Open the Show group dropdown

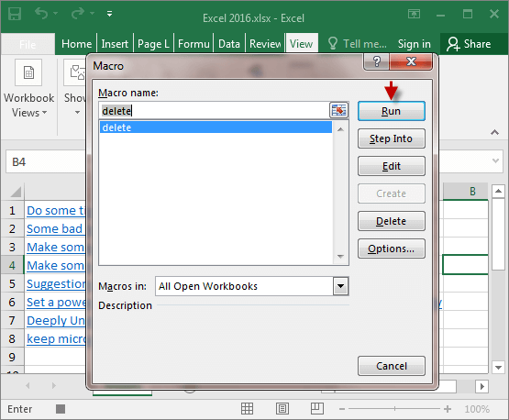pyautogui.click(x=75, y=89)
